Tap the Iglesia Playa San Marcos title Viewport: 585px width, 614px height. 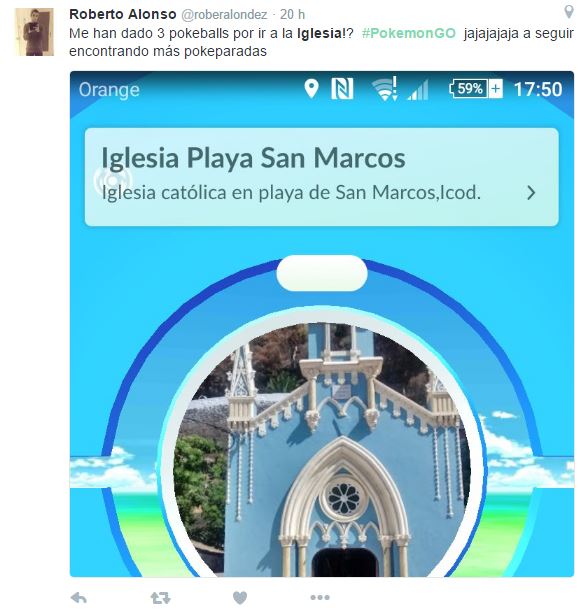tap(253, 158)
